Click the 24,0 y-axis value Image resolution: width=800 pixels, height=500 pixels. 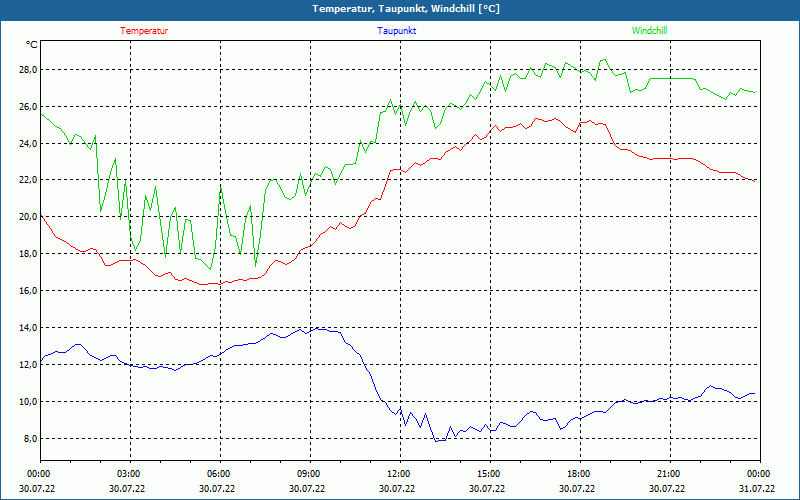28,143
